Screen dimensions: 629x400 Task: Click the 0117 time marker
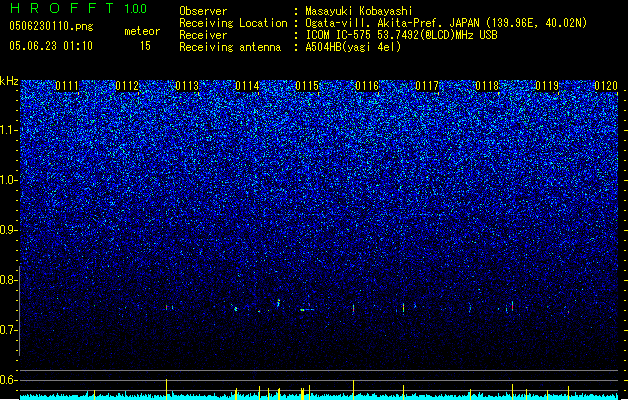(427, 86)
